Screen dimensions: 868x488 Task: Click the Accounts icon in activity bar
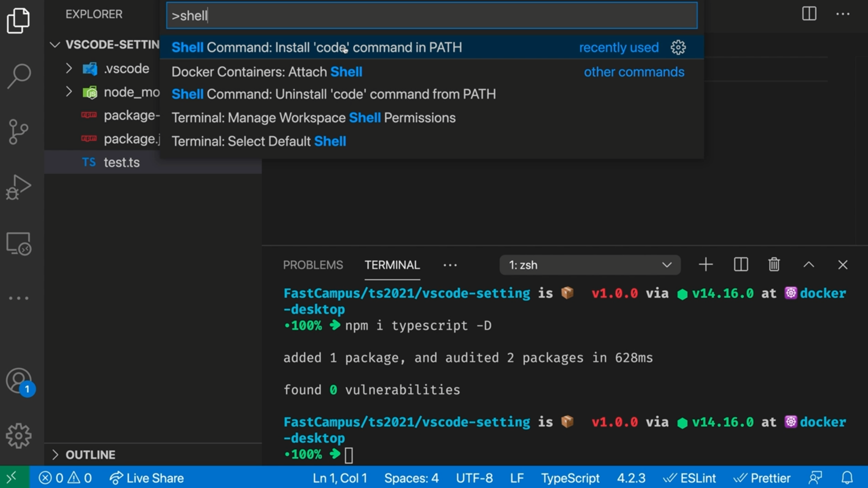[17, 380]
